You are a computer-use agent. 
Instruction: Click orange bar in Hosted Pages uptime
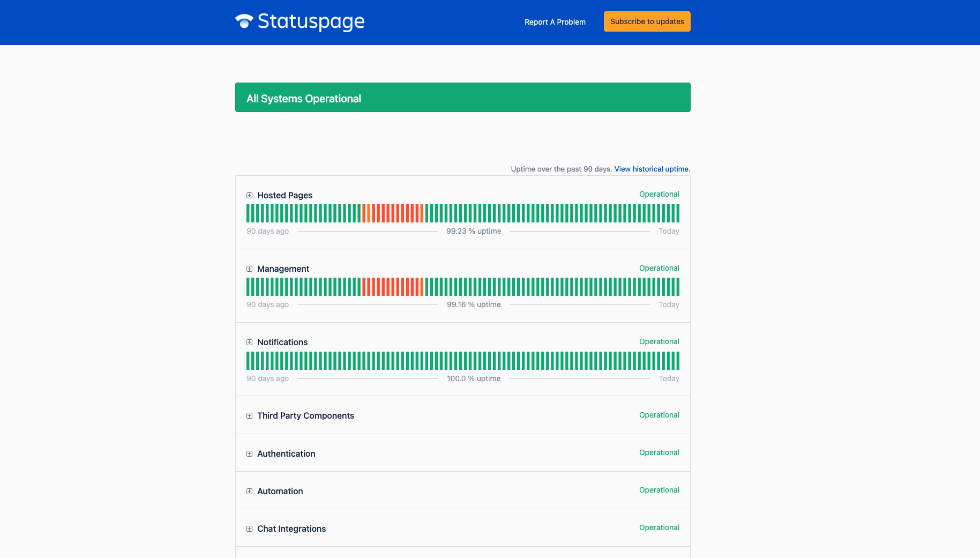[x=369, y=213]
